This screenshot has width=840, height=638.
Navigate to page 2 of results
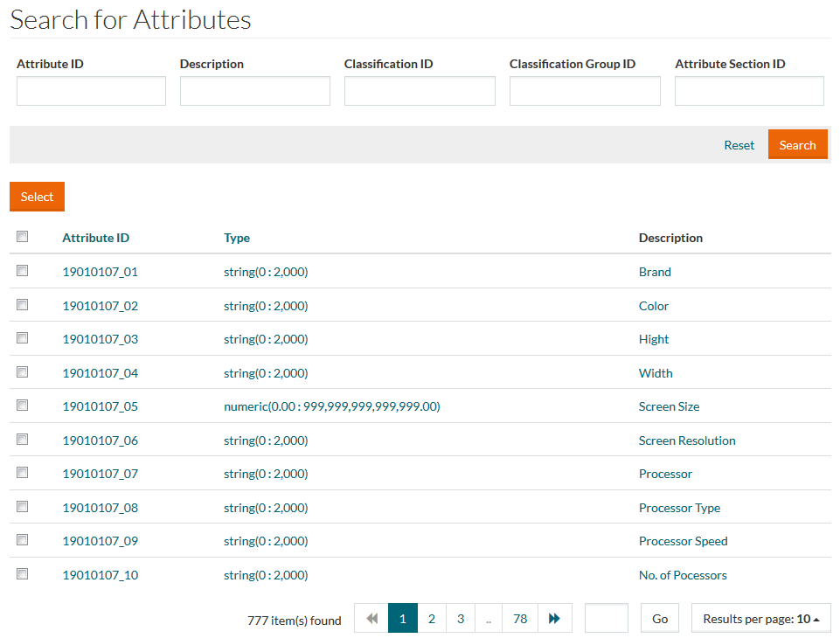click(x=431, y=619)
